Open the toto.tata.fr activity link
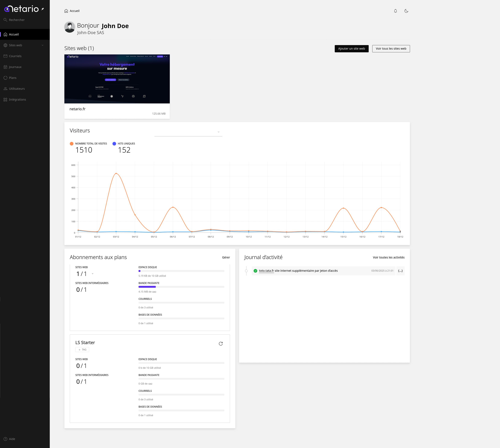This screenshot has height=448, width=500. (266, 271)
